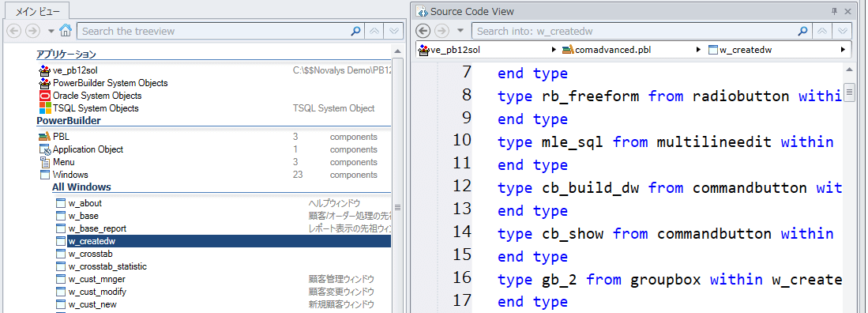
Task: Jump to next treeview search result
Action: point(394,31)
